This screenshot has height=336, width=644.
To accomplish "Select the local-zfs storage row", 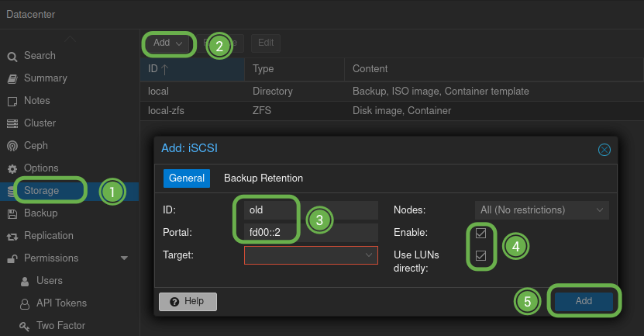I will pyautogui.click(x=392, y=111).
